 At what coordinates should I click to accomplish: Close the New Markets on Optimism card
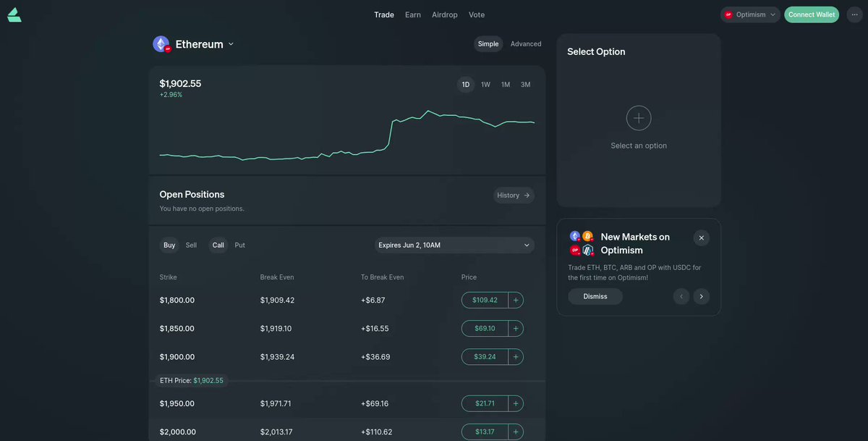coord(702,238)
